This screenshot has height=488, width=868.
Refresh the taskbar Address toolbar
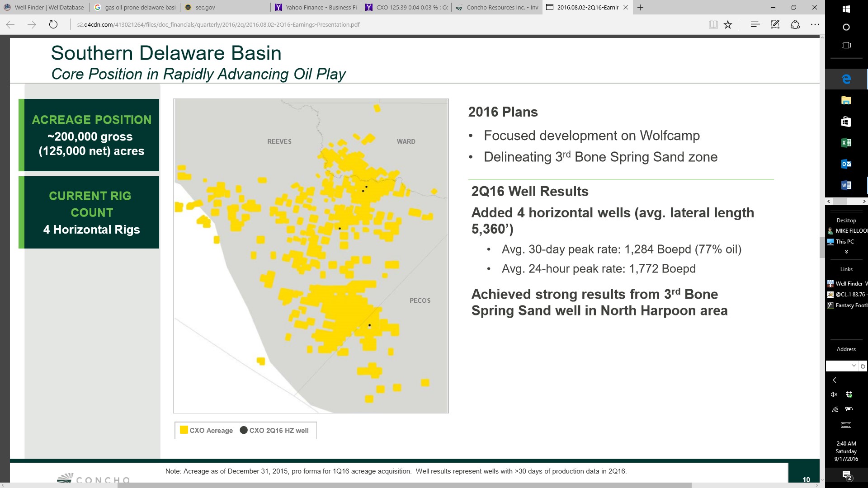[x=863, y=366]
